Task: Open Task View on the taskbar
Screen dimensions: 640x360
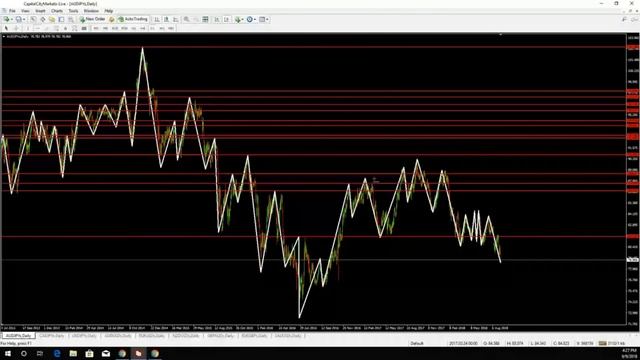Action: pyautogui.click(x=40, y=353)
